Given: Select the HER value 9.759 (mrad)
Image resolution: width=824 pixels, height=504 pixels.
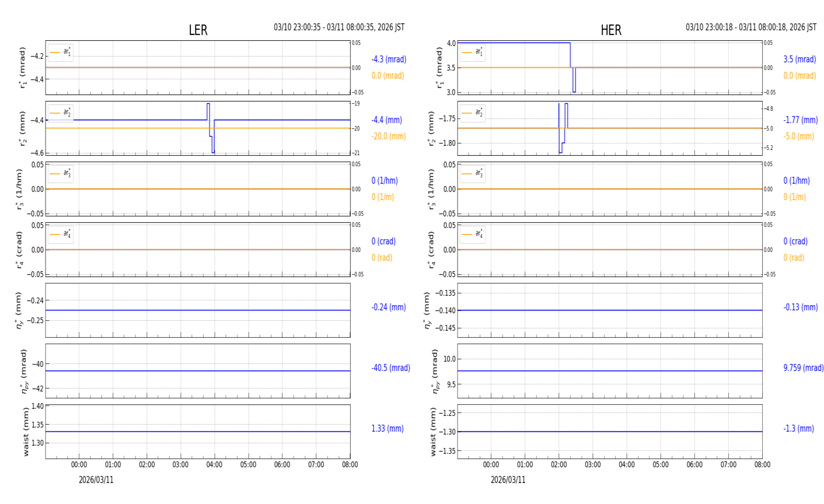Looking at the screenshot, I should click(804, 368).
